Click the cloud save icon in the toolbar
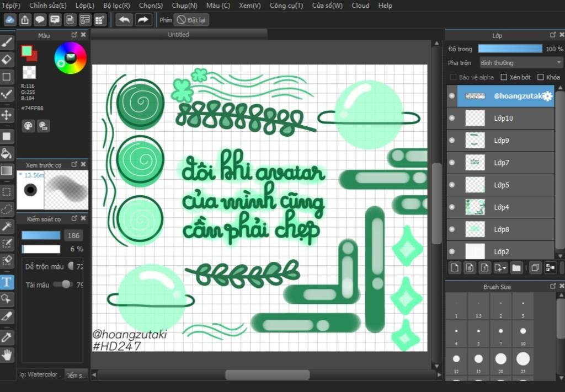565x392 pixels. [10, 20]
